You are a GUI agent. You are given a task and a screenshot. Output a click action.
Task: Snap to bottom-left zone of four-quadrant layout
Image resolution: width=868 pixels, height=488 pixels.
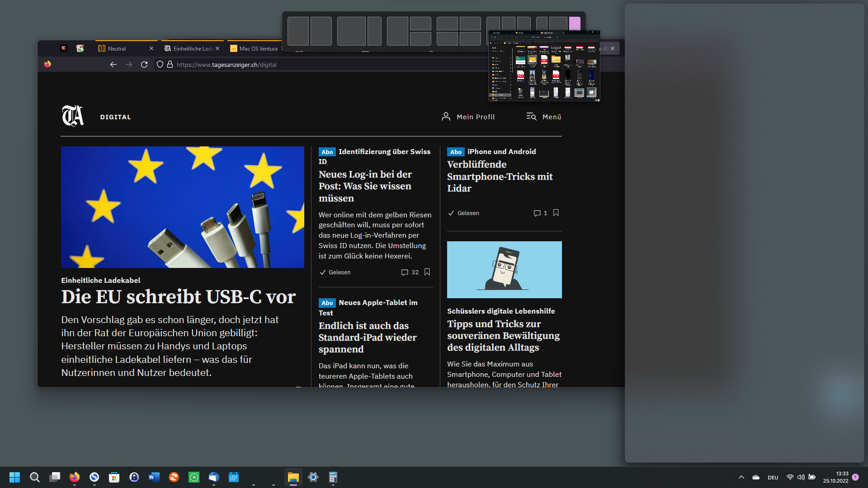447,39
